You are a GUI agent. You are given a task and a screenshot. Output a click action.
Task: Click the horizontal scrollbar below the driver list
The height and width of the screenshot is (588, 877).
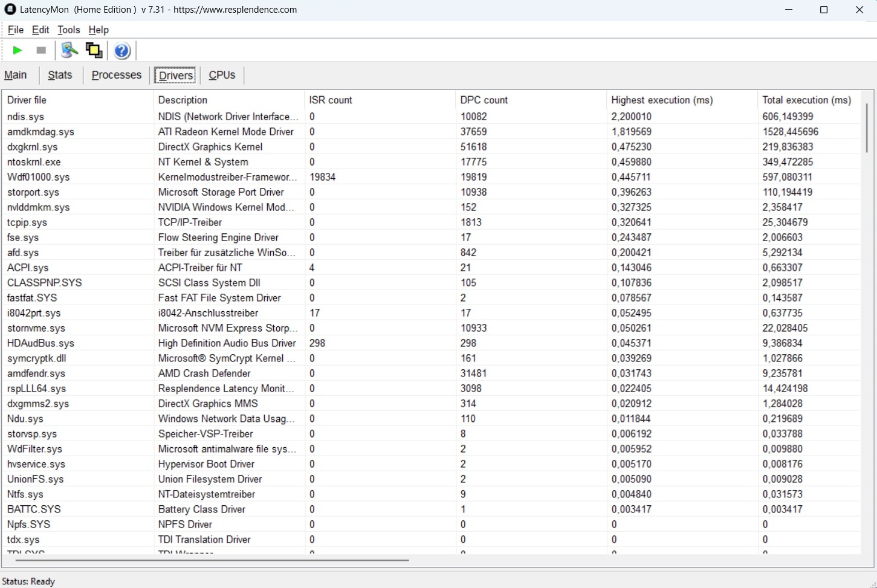click(212, 560)
